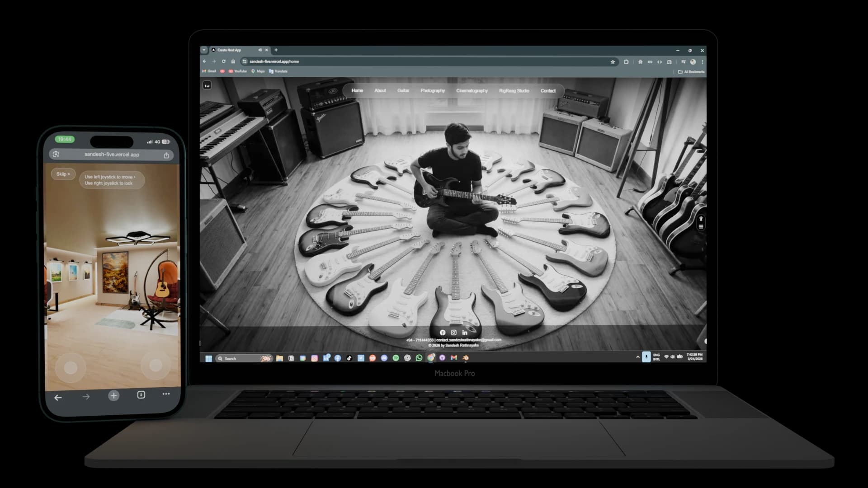Reload the page in Chrome
Viewport: 868px width, 488px height.
click(x=223, y=61)
